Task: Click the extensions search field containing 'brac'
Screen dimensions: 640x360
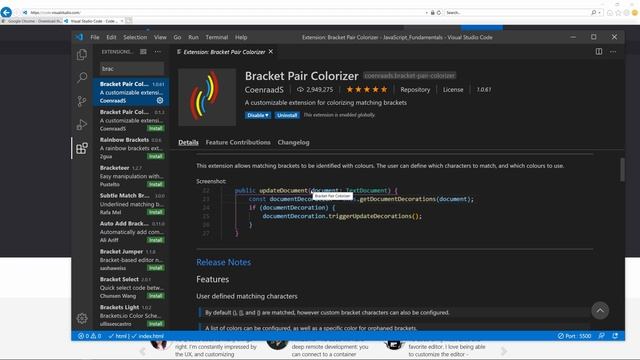Action: [x=132, y=69]
